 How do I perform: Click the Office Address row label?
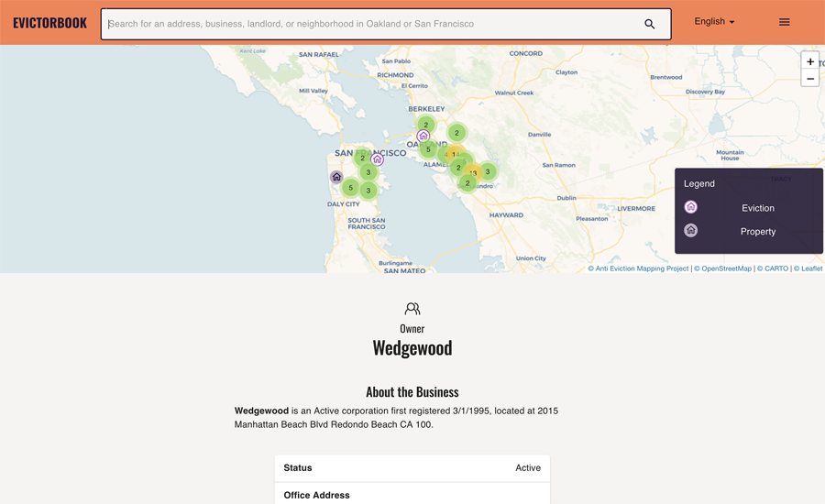[x=316, y=495]
